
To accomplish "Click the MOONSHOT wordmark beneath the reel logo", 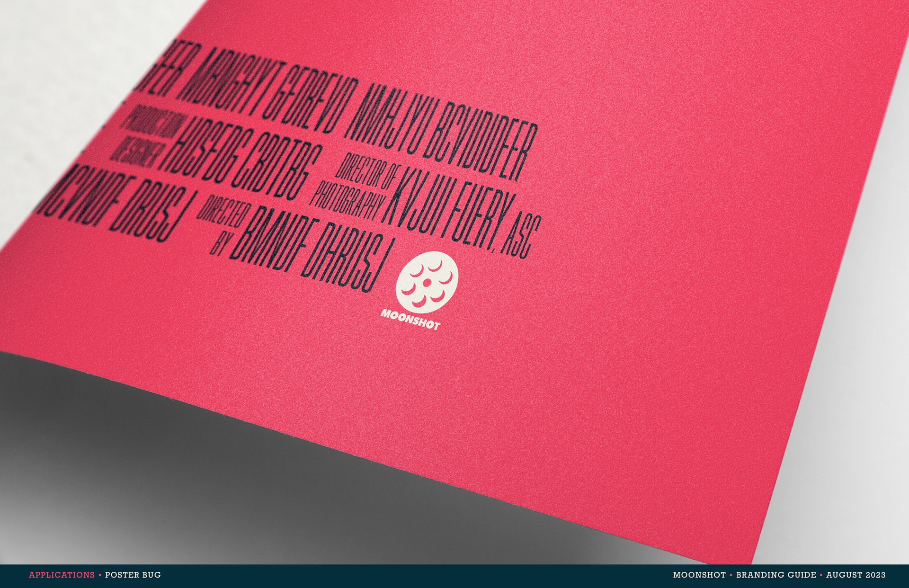I will coord(410,321).
